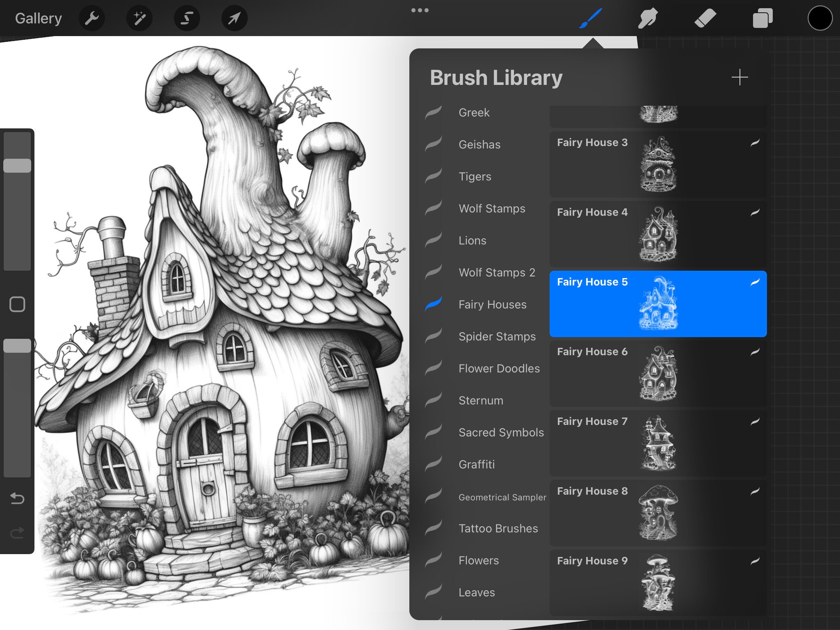This screenshot has height=630, width=840.
Task: Select the Smudge tool
Action: (648, 18)
